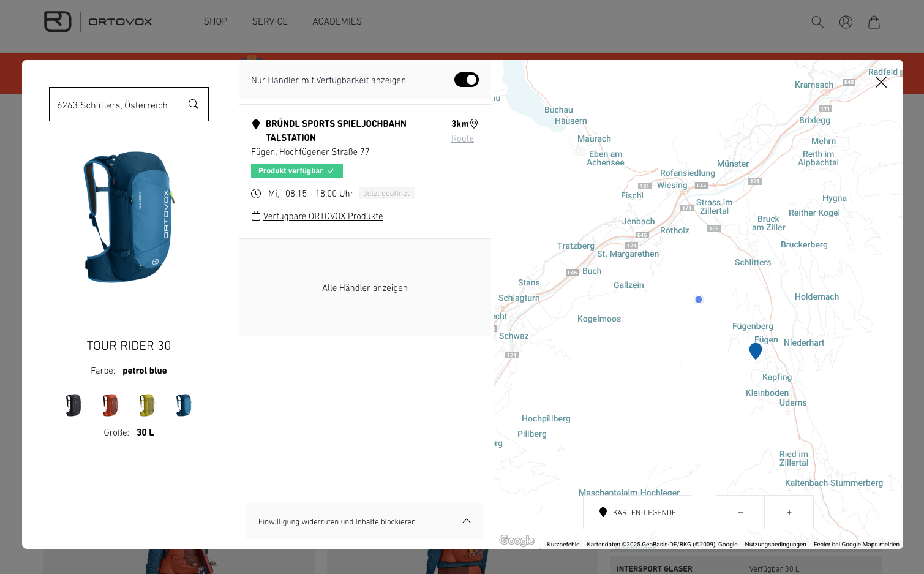Expand Einwilligung widerrufen consent panel
Viewport: 924px width, 574px height.
[x=365, y=521]
